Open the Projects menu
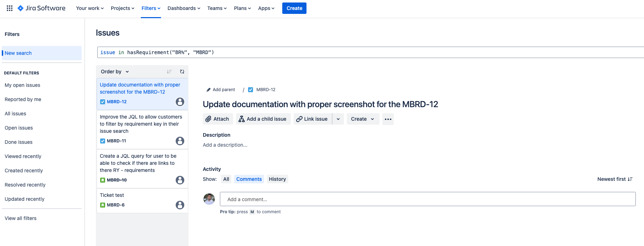The height and width of the screenshot is (246, 644). pyautogui.click(x=122, y=8)
